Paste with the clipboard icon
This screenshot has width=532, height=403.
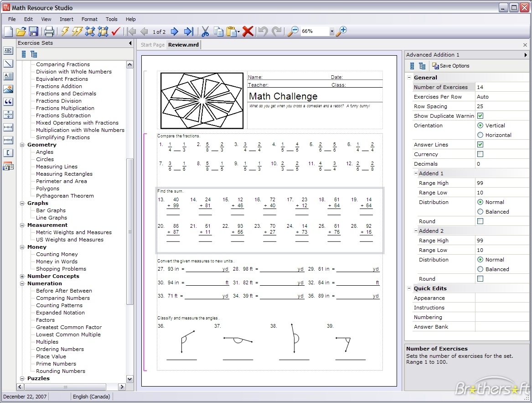tap(232, 31)
